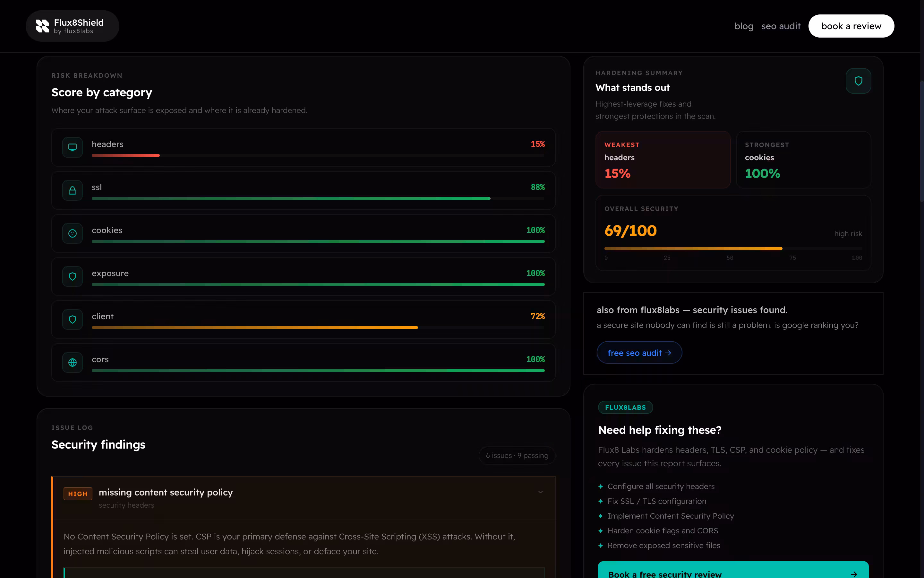Click the security headers subtitle text

coord(126,505)
